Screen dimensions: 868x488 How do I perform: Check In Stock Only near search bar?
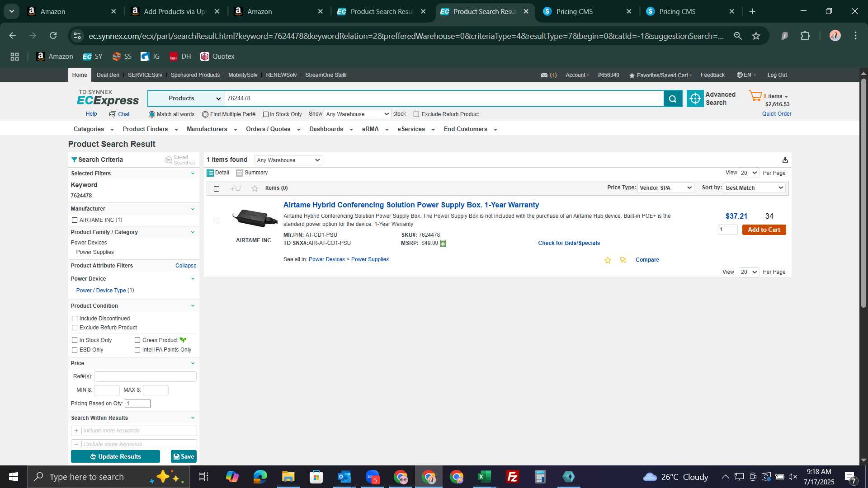pyautogui.click(x=266, y=114)
